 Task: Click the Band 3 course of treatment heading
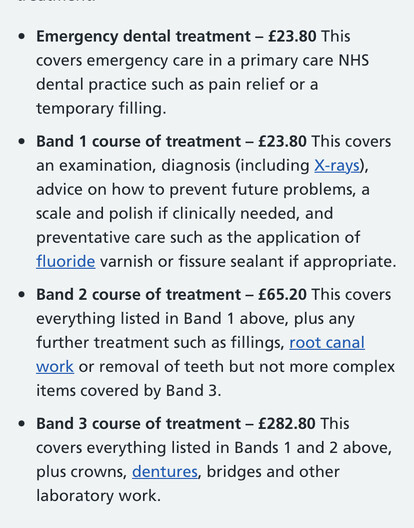pyautogui.click(x=138, y=424)
